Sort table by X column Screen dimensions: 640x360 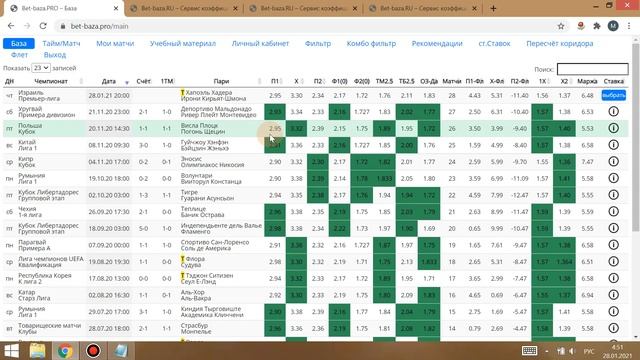pos(297,81)
